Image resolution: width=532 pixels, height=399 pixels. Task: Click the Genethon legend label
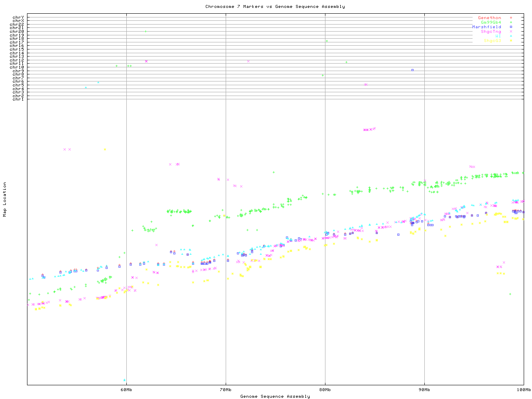coord(489,18)
